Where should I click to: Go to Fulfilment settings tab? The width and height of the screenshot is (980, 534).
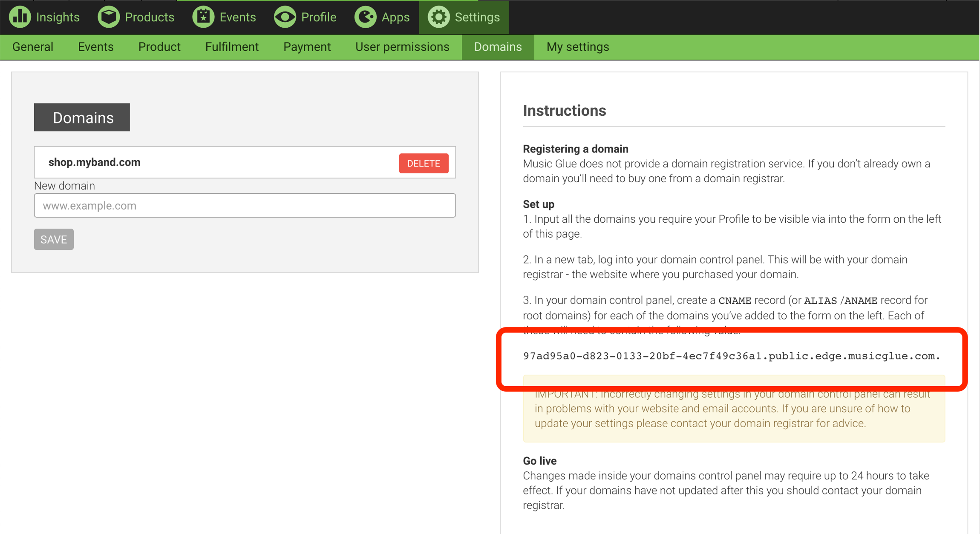(232, 47)
